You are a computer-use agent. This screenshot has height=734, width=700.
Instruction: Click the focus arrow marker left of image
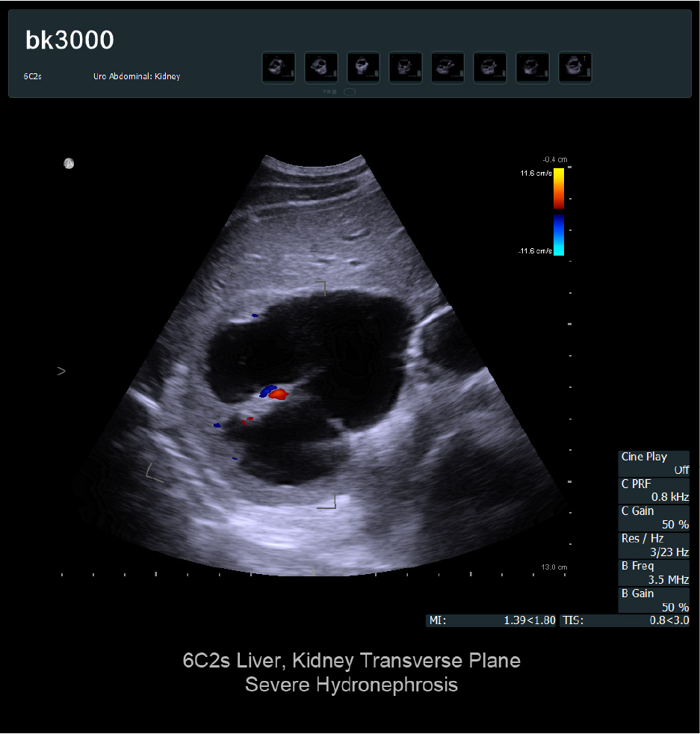[61, 371]
